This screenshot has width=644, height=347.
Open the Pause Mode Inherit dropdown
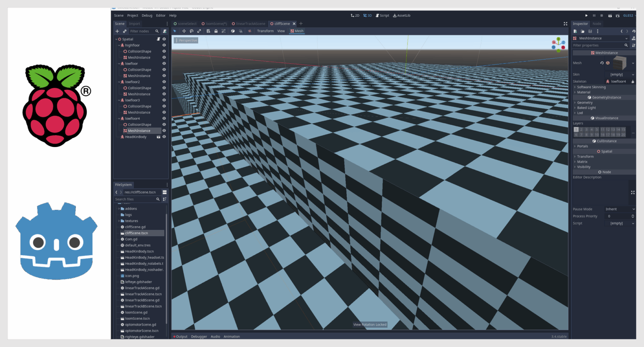[619, 209]
